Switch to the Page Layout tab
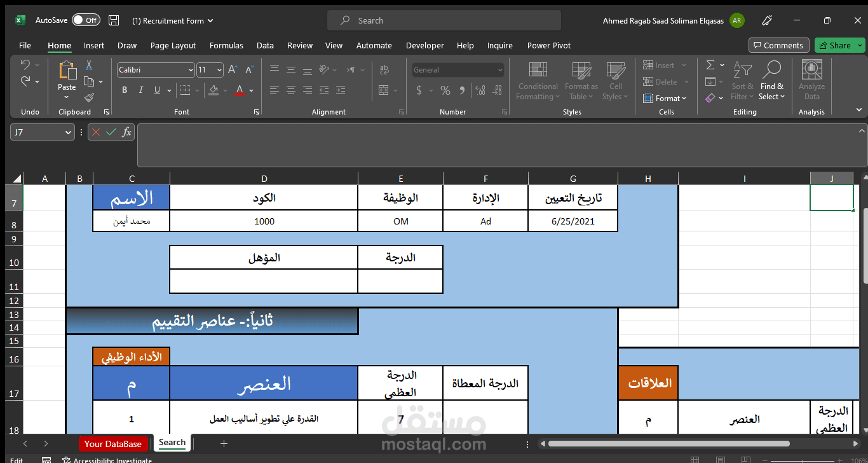Viewport: 868px width, 463px height. pyautogui.click(x=173, y=45)
